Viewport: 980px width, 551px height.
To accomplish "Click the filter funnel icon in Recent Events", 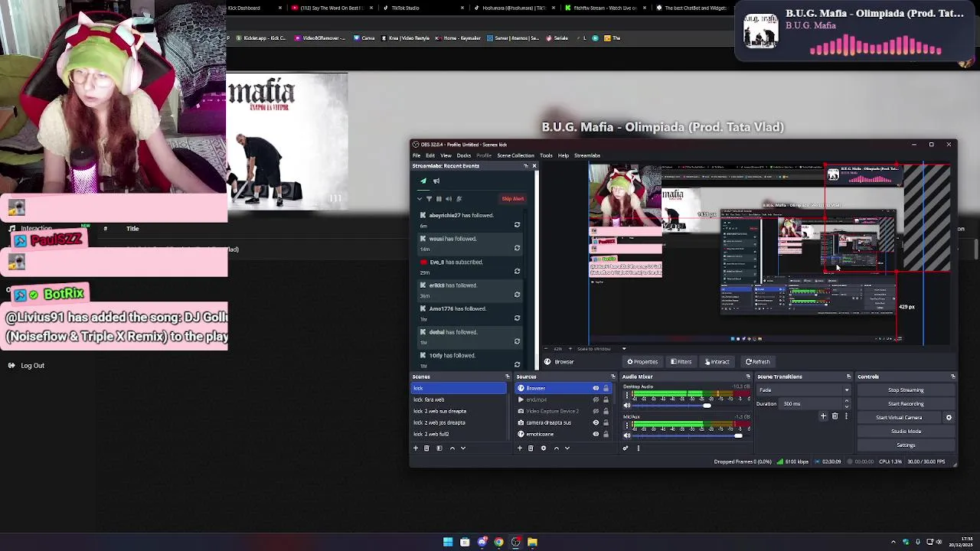I will click(x=429, y=199).
